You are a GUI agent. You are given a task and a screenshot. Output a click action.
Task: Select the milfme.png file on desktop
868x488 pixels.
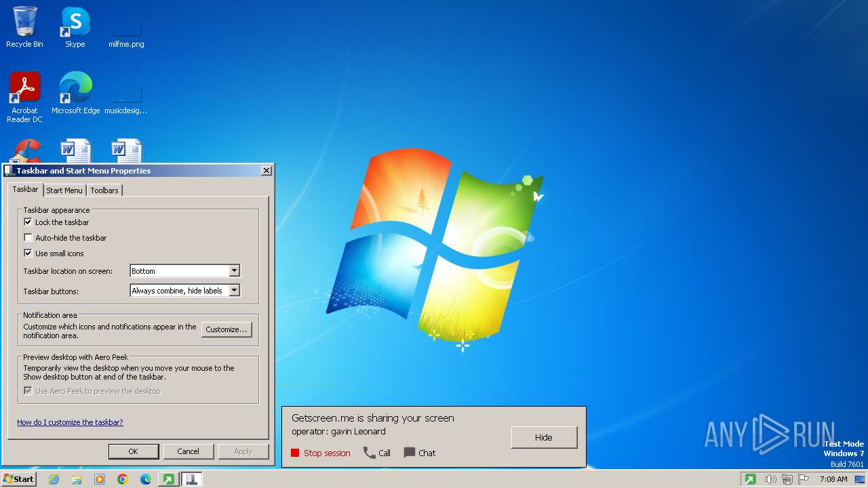pyautogui.click(x=126, y=27)
